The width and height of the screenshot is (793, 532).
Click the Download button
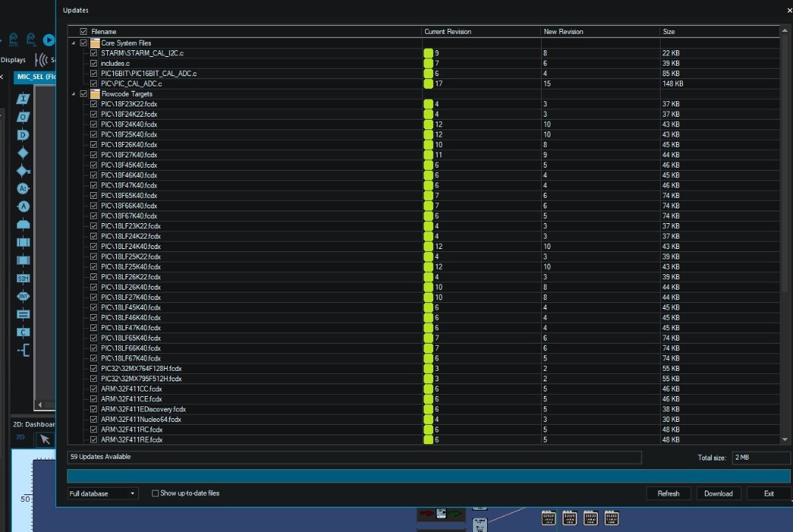pyautogui.click(x=718, y=494)
